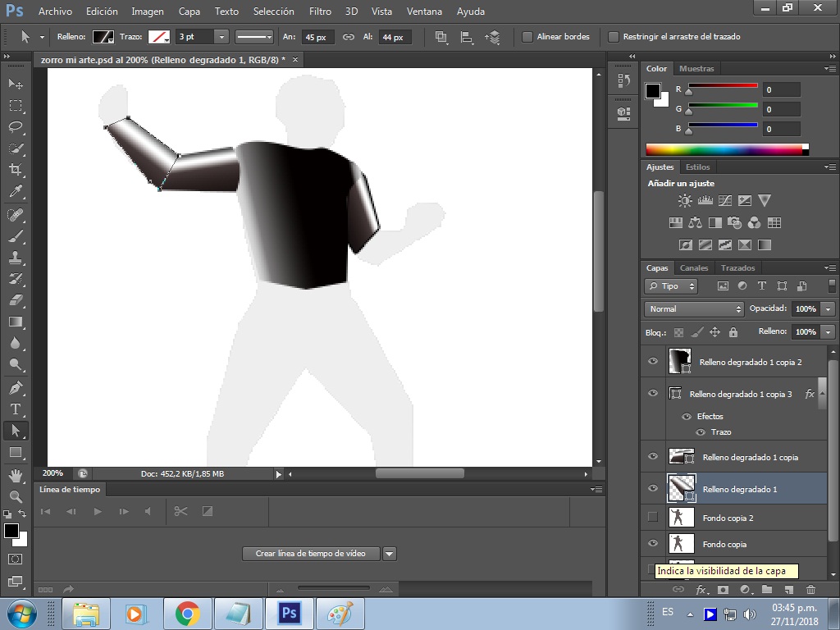The image size is (840, 630).
Task: Select the Spot Healing Brush tool
Action: tap(16, 215)
